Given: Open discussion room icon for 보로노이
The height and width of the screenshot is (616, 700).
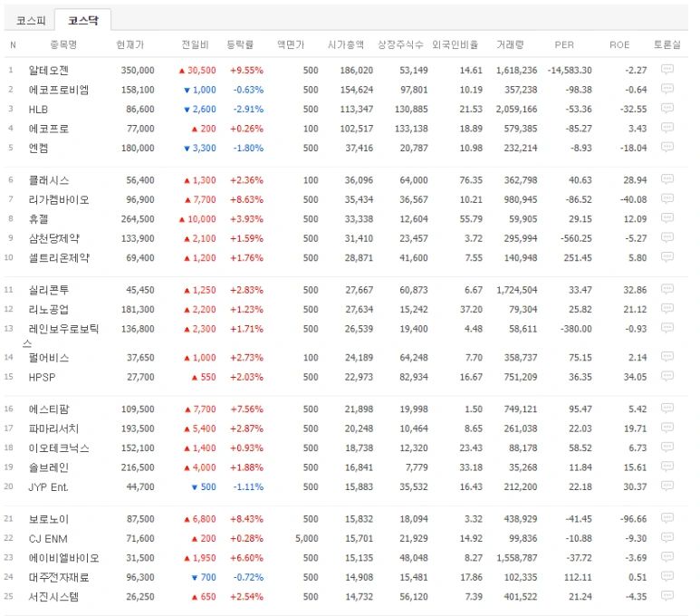Looking at the screenshot, I should coord(667,519).
